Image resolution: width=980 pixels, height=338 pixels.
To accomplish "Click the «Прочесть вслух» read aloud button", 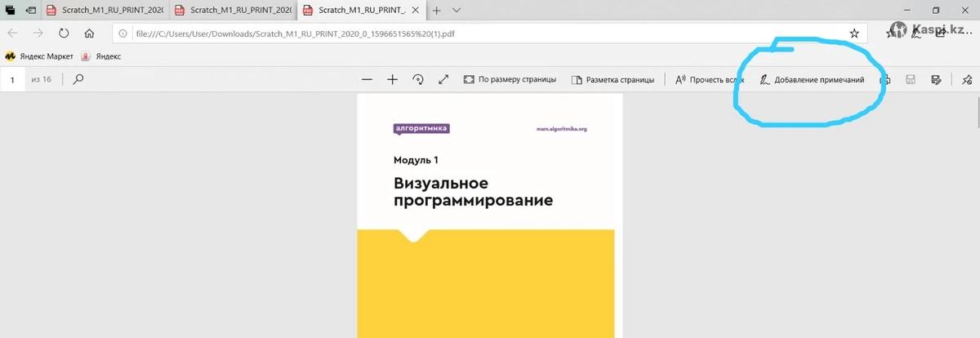I will click(710, 80).
